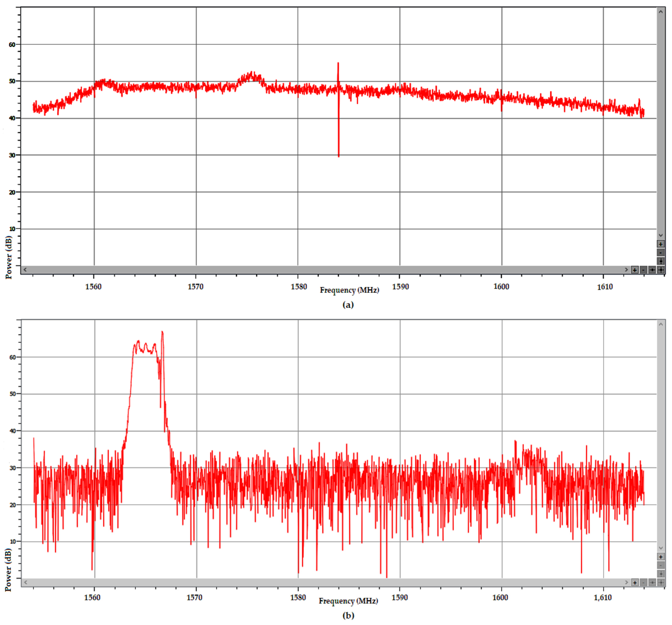Viewport: 672px width, 625px height.
Task: Zoom in horizontally on graph (b)
Action: tap(635, 582)
